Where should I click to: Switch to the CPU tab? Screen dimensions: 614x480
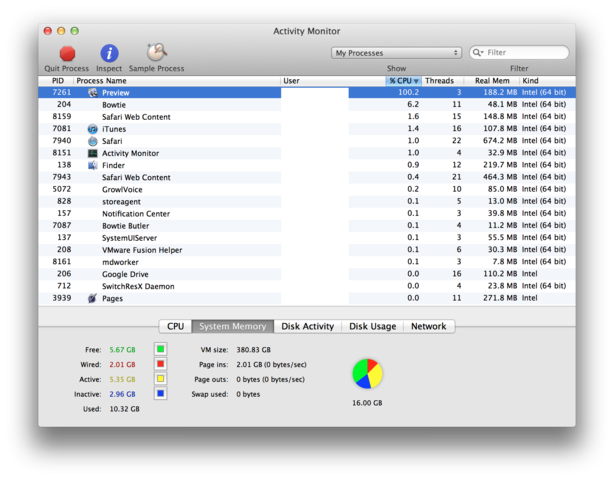(175, 326)
